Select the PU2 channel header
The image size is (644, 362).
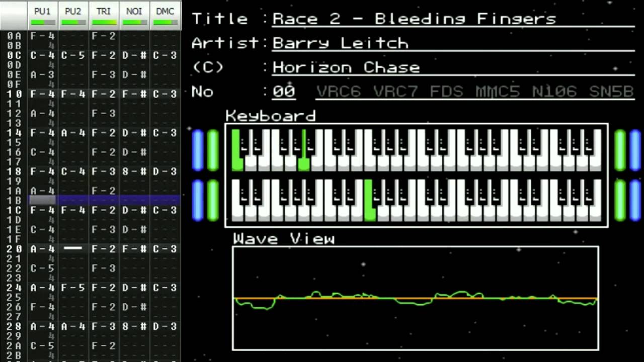pyautogui.click(x=73, y=15)
